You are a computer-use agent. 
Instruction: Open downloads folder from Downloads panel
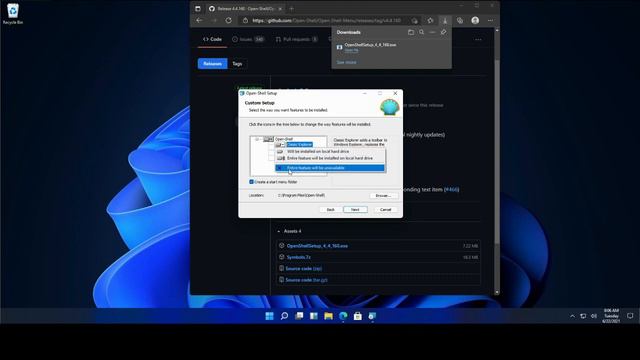[411, 32]
